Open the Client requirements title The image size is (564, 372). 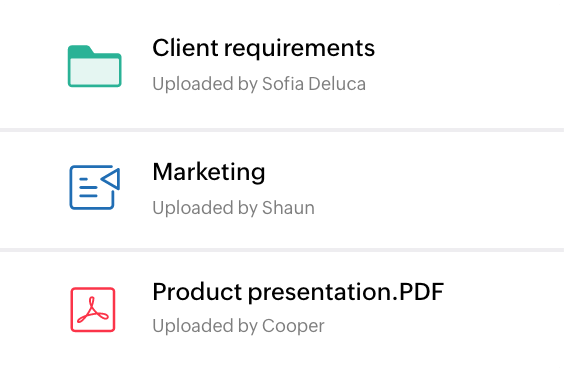tap(264, 48)
